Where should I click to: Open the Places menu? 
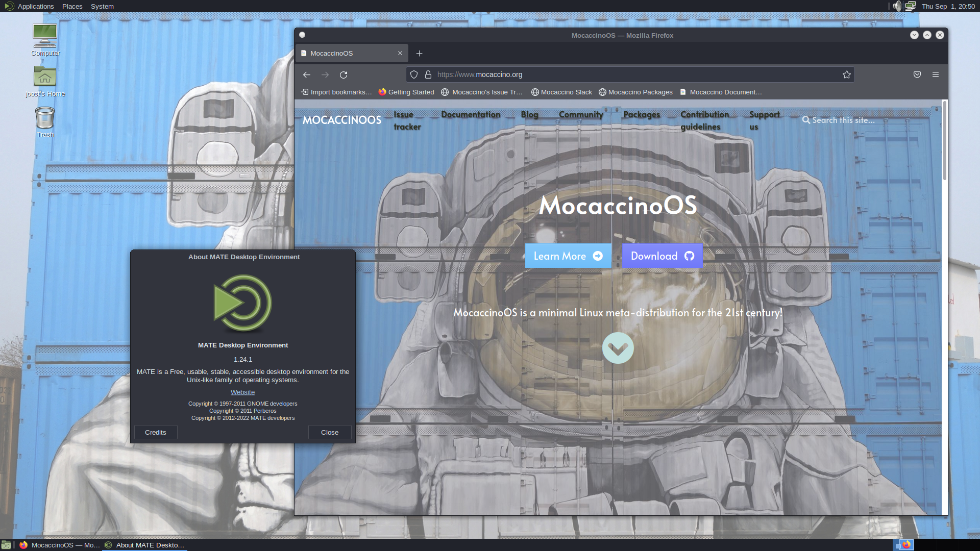[x=72, y=6]
